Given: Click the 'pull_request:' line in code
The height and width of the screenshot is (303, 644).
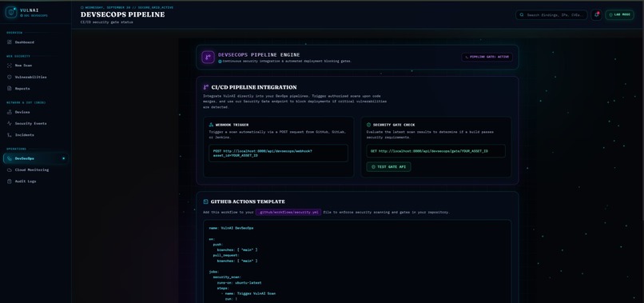Looking at the screenshot, I should (x=226, y=255).
